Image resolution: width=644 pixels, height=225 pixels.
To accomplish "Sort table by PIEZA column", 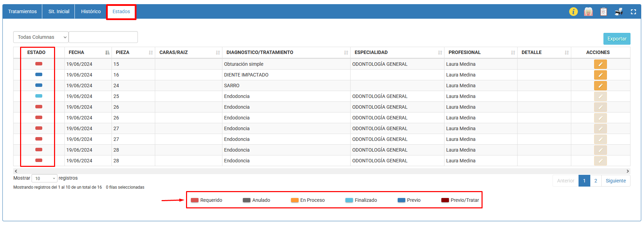I will [133, 52].
